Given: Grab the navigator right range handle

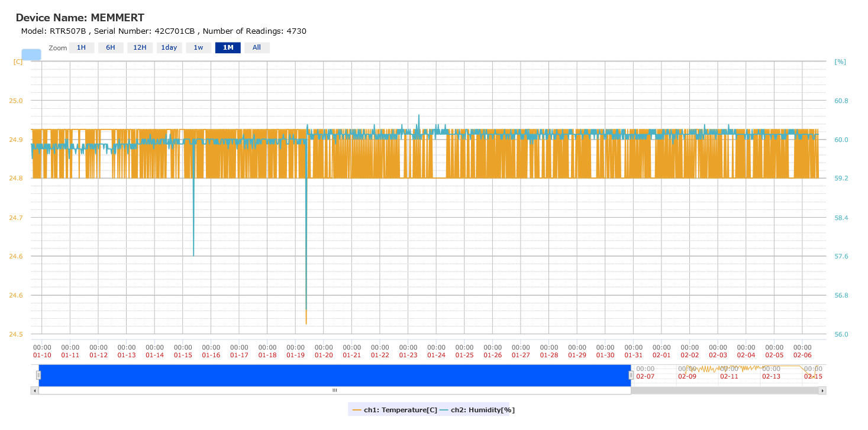Looking at the screenshot, I should tap(631, 375).
